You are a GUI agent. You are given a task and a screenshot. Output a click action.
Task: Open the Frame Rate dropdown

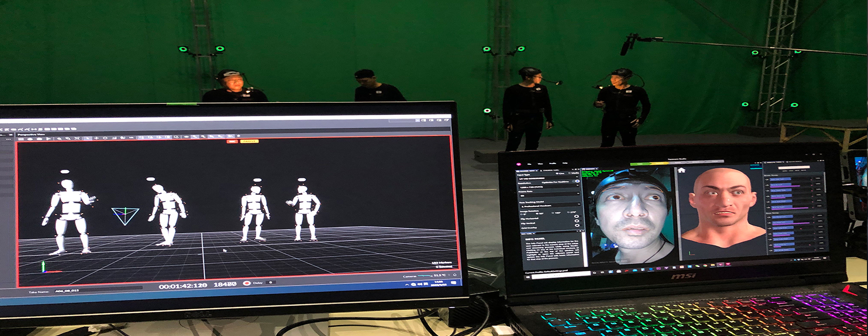tap(549, 195)
